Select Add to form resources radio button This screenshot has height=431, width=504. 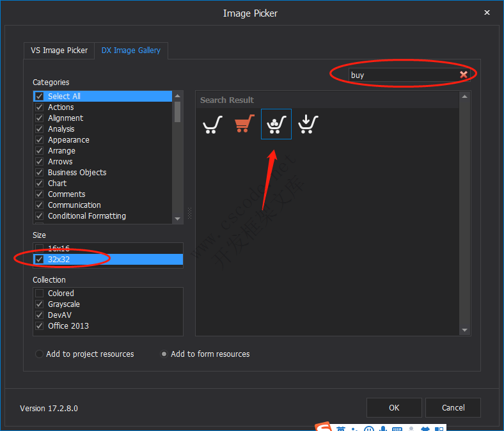[x=164, y=354]
